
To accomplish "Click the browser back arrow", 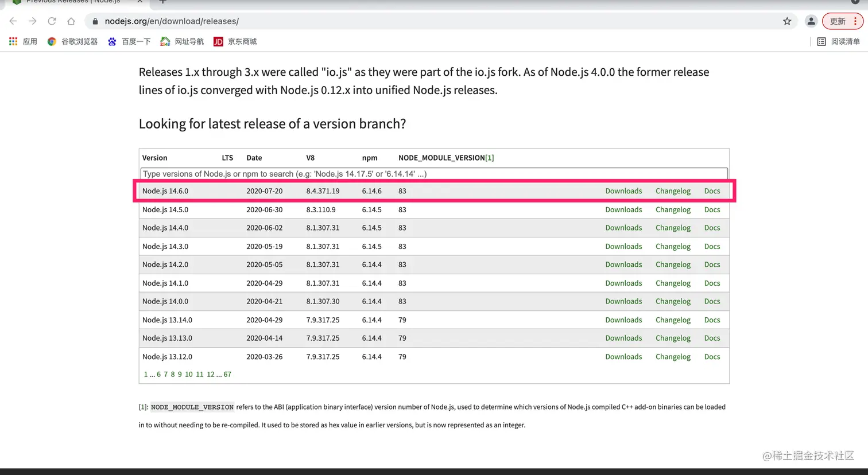I will [13, 21].
